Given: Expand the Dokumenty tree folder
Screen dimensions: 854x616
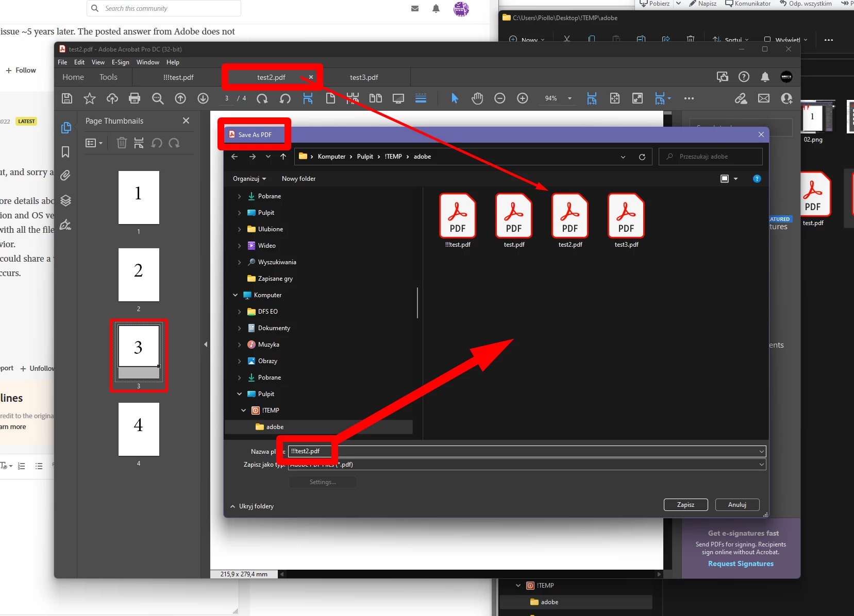Looking at the screenshot, I should pyautogui.click(x=239, y=328).
